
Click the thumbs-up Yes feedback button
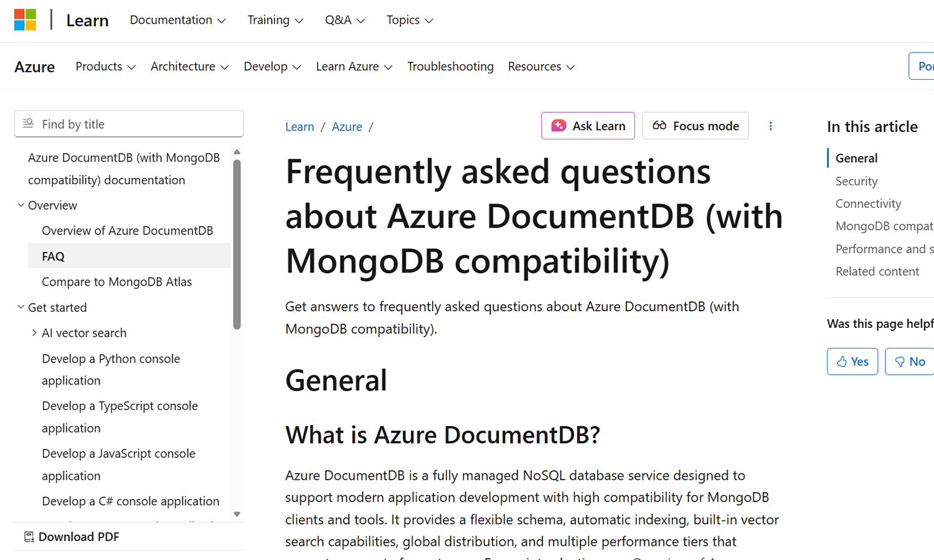pos(852,362)
